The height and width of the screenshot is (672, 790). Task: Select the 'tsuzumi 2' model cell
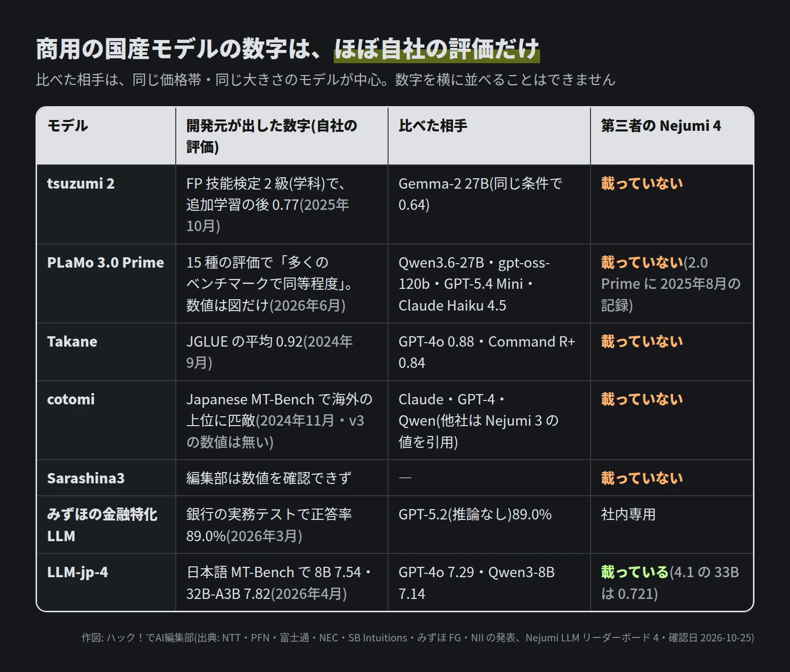(x=106, y=204)
